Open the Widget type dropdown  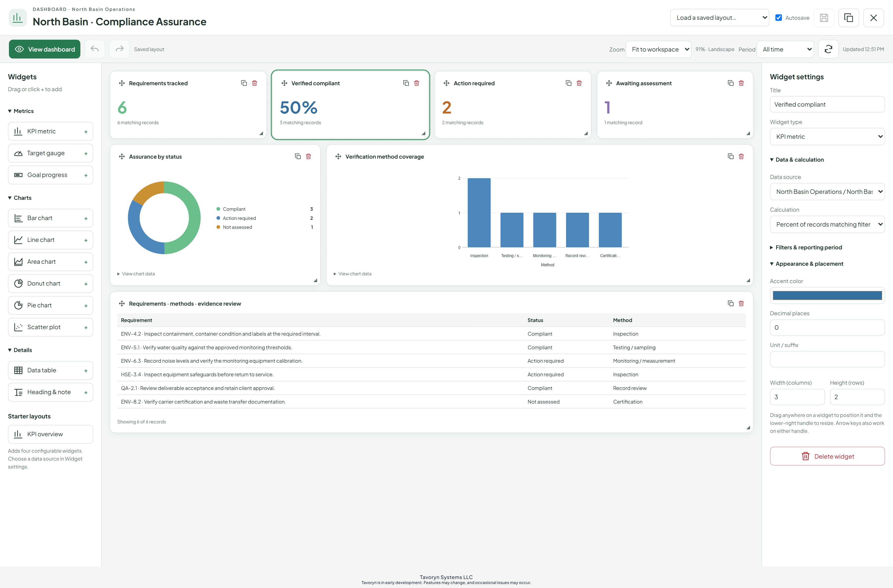click(827, 137)
